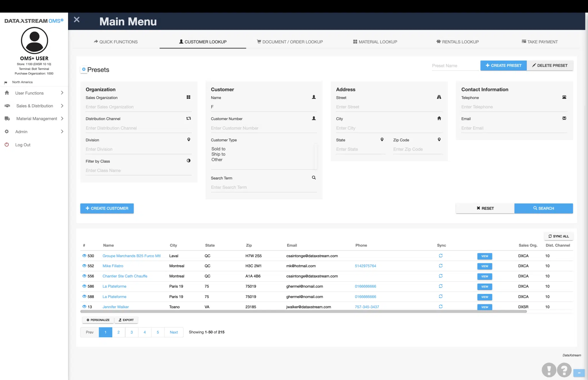Viewport: 588px width, 380px height.
Task: Click the City house icon
Action: [439, 118]
